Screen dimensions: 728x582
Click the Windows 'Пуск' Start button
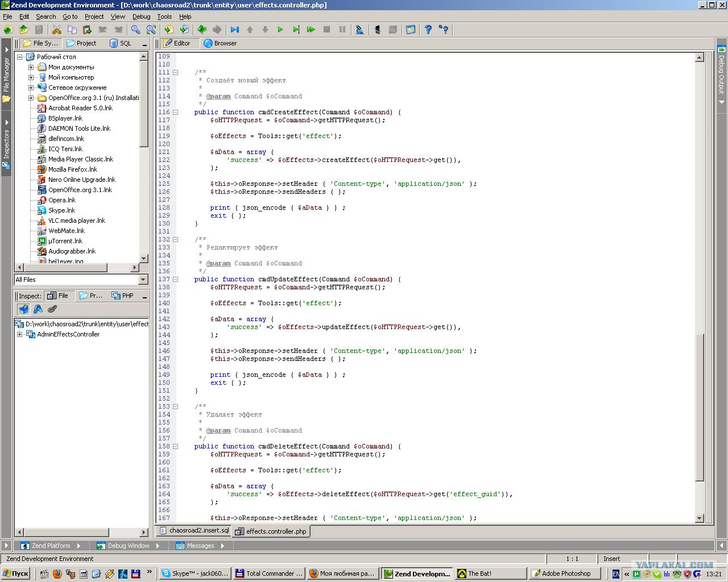click(16, 573)
